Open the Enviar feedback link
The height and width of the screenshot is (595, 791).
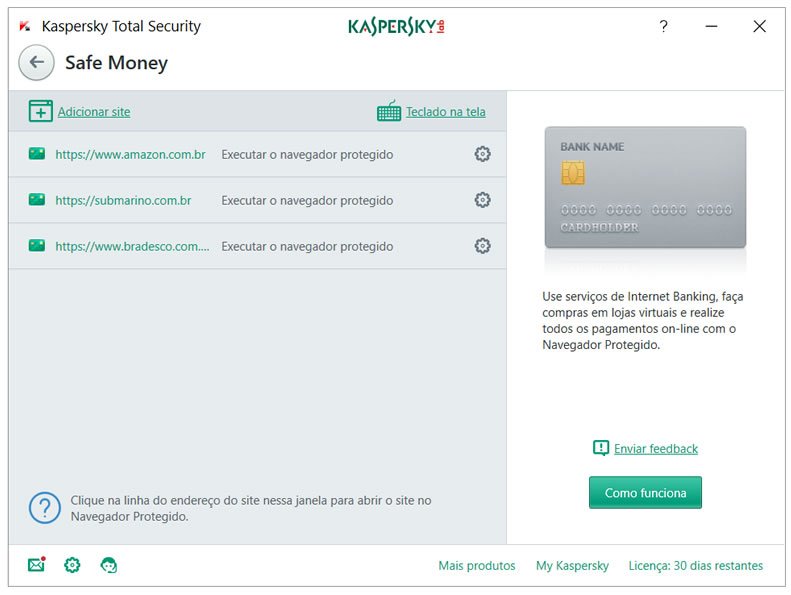tap(656, 449)
